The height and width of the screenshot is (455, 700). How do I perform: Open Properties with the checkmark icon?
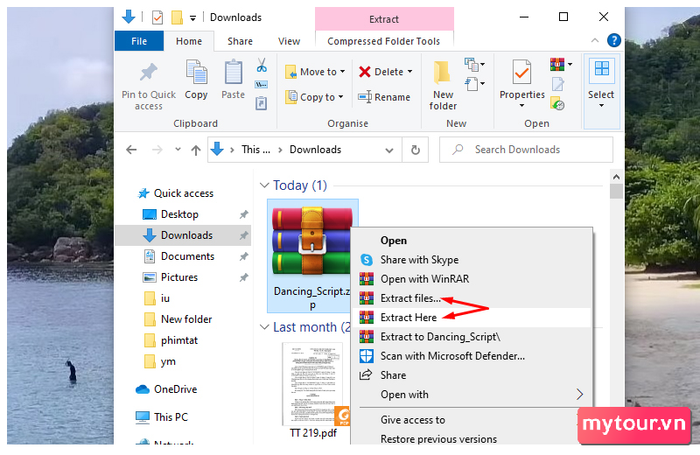tap(521, 74)
